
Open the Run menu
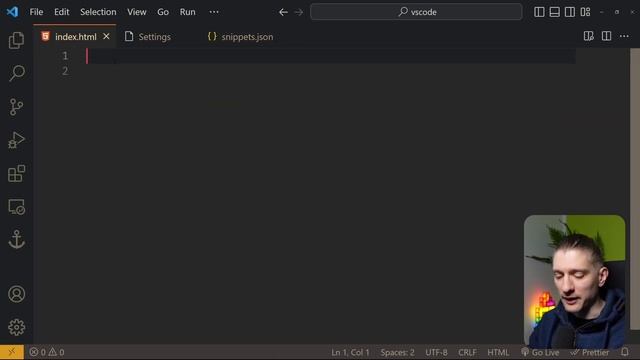tap(187, 12)
